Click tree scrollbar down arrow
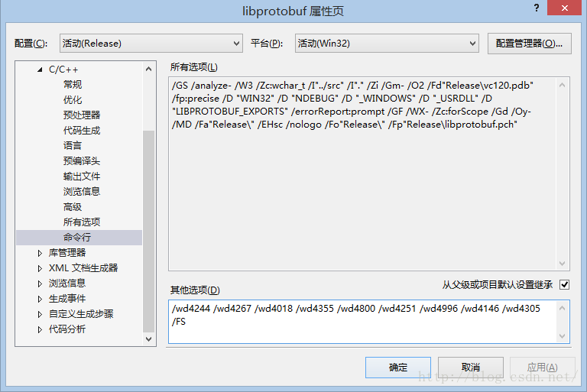587x392 pixels. [148, 339]
